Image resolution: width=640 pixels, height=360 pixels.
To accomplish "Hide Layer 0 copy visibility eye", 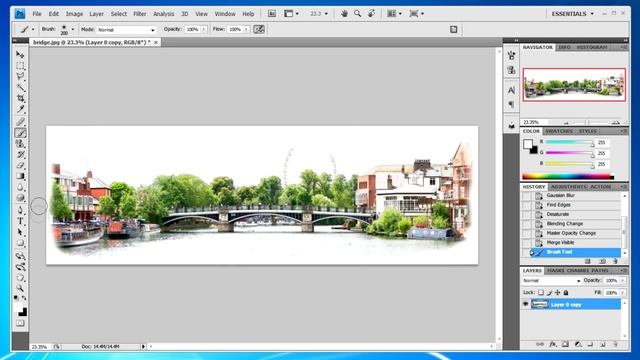I will pyautogui.click(x=525, y=304).
